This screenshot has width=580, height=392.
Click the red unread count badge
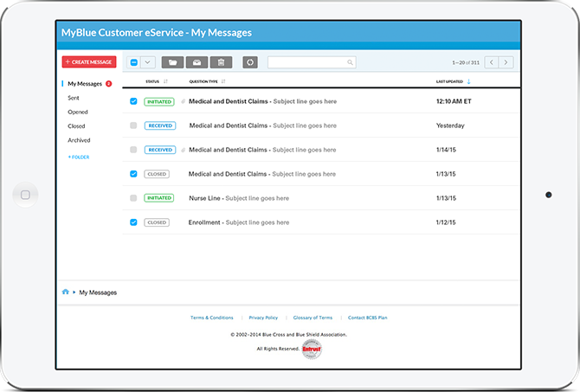tap(109, 84)
